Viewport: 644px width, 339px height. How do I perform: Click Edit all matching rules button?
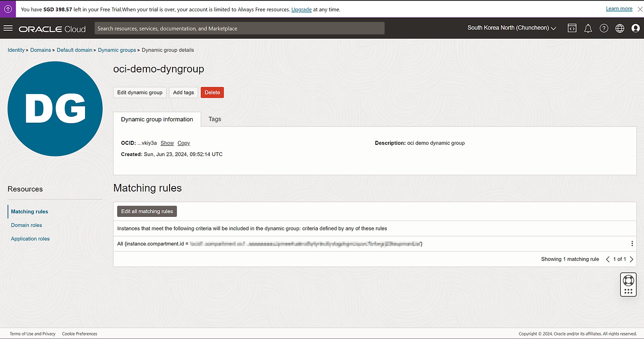[147, 211]
